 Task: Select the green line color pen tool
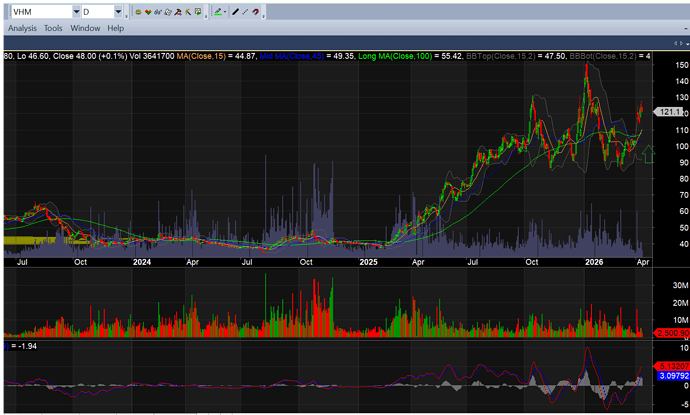coord(216,12)
